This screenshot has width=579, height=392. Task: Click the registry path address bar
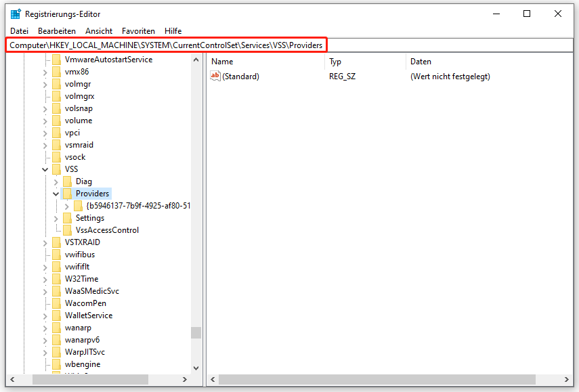(290, 45)
